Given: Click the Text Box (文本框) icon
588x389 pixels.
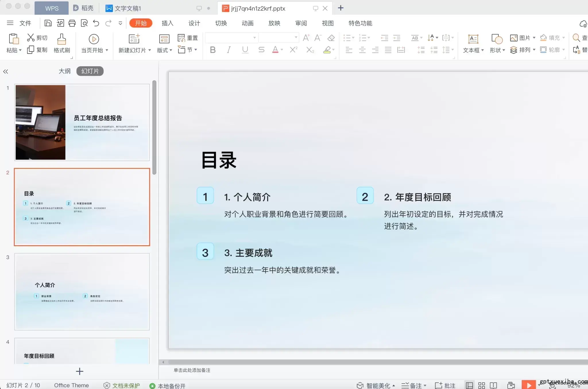Looking at the screenshot, I should click(473, 39).
